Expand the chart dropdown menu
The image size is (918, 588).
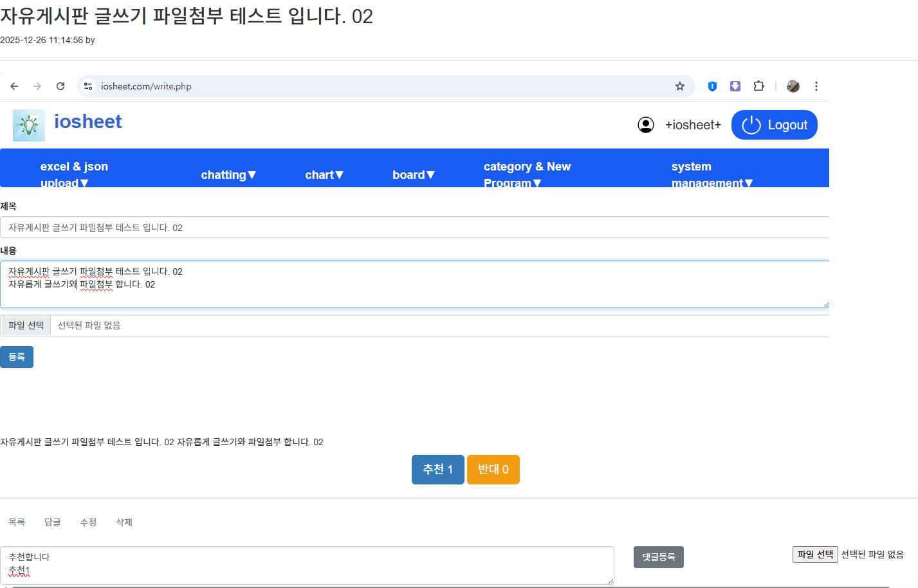324,175
